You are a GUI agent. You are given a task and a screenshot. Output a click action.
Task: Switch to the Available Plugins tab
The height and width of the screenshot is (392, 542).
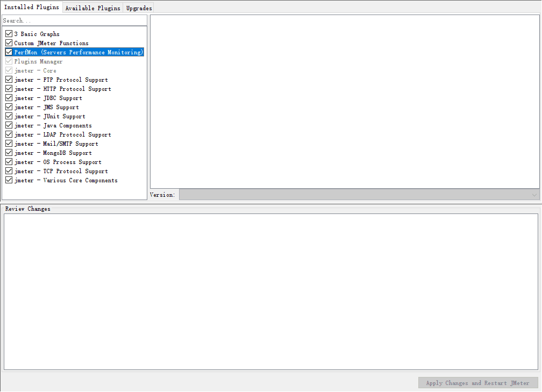(92, 8)
